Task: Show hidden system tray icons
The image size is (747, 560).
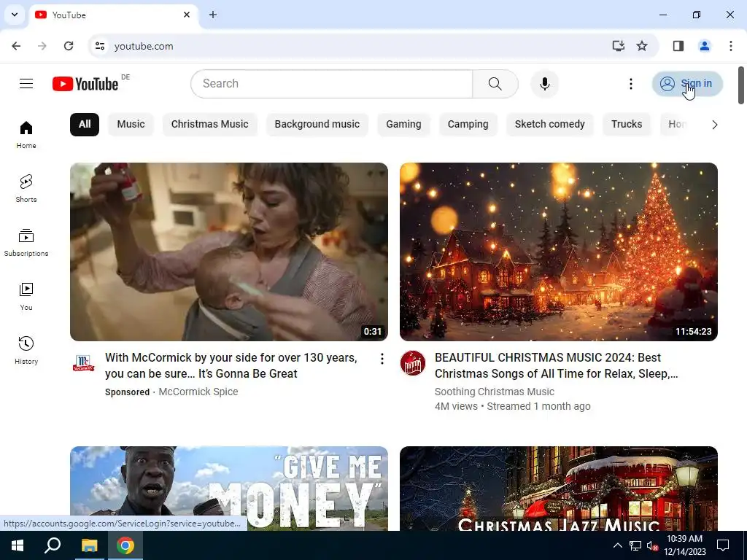Action: tap(617, 545)
